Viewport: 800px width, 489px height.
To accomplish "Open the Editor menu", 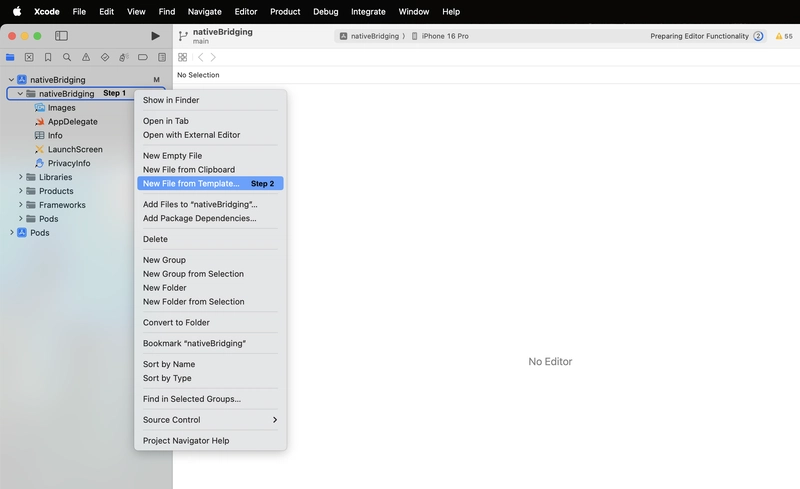I will click(245, 11).
